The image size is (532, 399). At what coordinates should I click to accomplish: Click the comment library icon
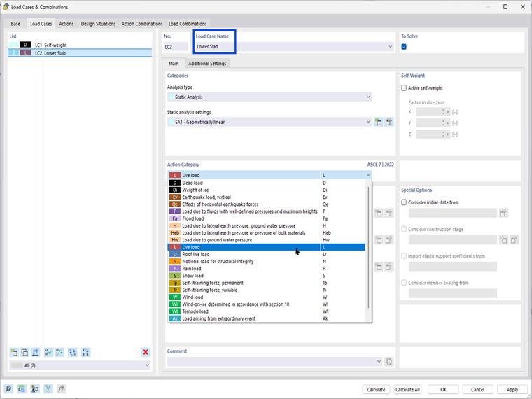(388, 362)
